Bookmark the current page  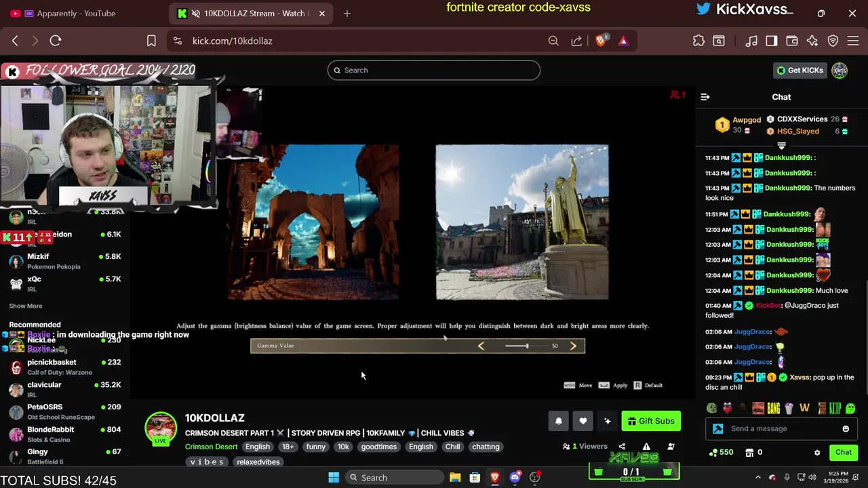click(151, 41)
